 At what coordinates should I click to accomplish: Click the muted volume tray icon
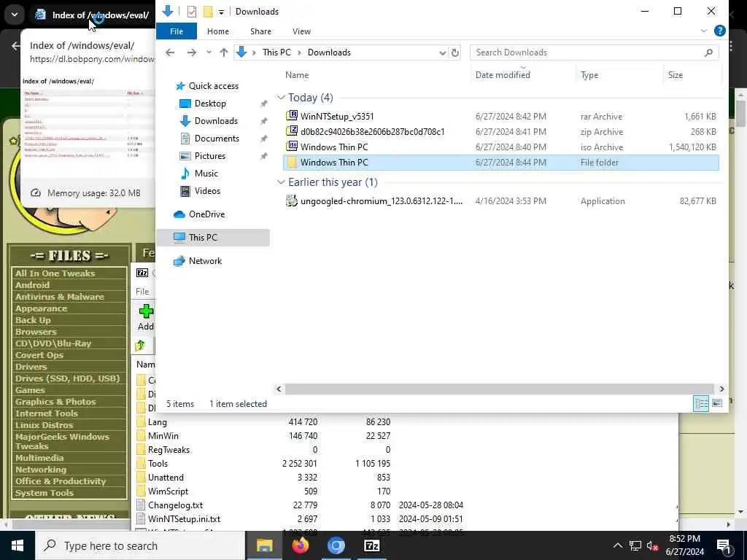click(653, 545)
